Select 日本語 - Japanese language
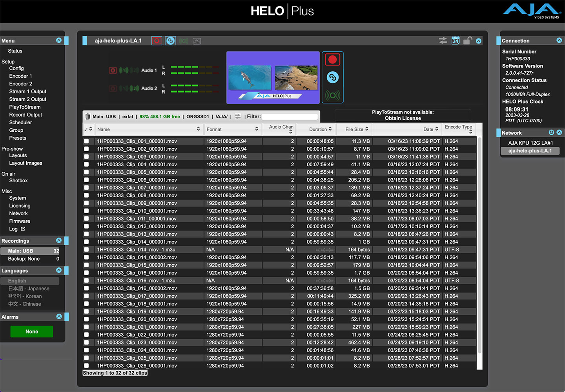Screen dimensions: 565x392 [29, 289]
